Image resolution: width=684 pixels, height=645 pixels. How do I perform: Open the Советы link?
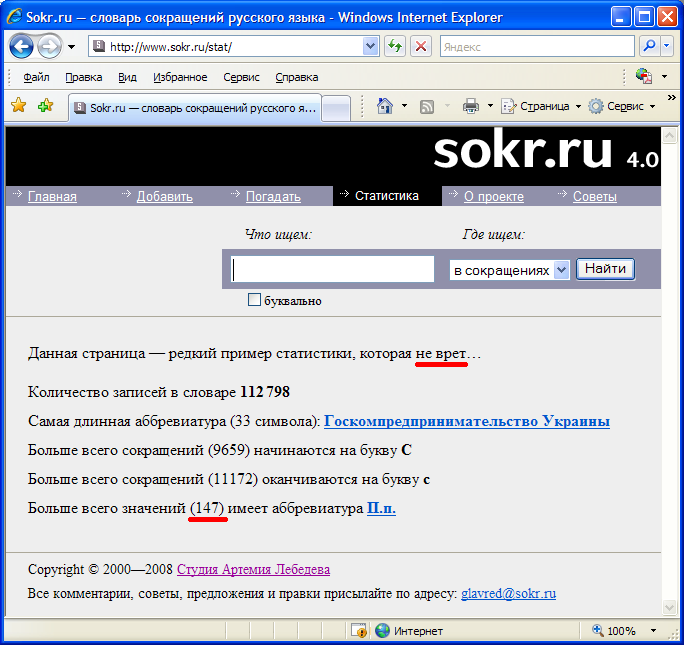[x=595, y=197]
